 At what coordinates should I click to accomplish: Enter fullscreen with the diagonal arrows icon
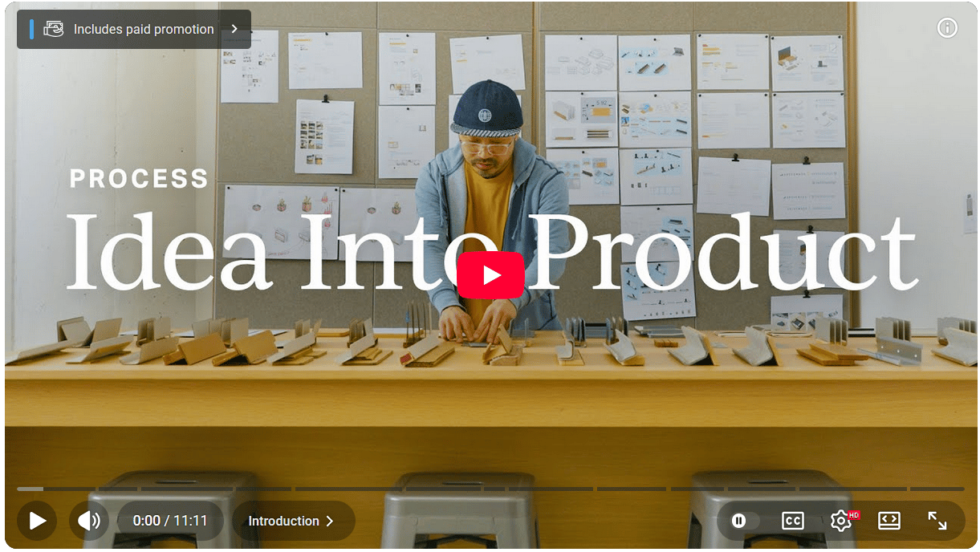tap(937, 521)
